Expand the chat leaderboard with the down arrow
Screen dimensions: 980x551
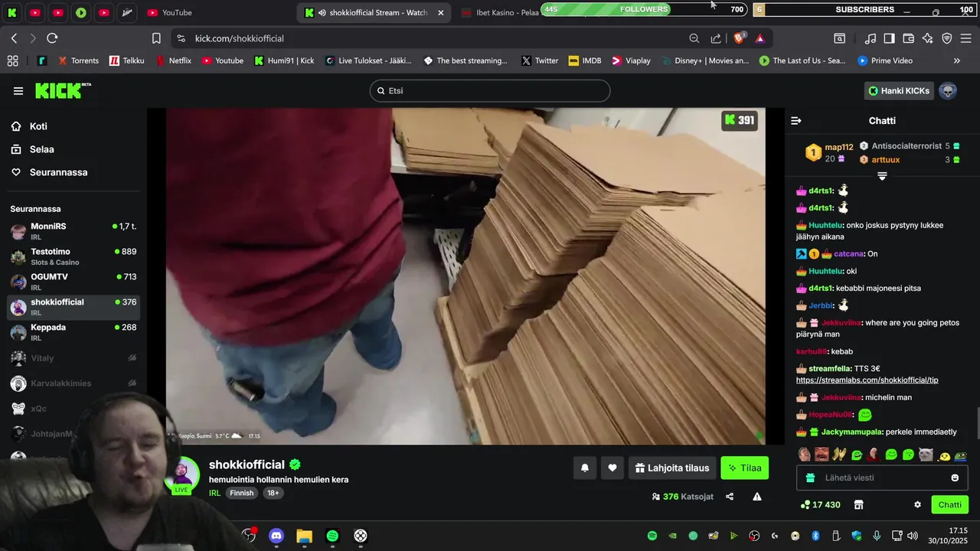click(x=882, y=176)
